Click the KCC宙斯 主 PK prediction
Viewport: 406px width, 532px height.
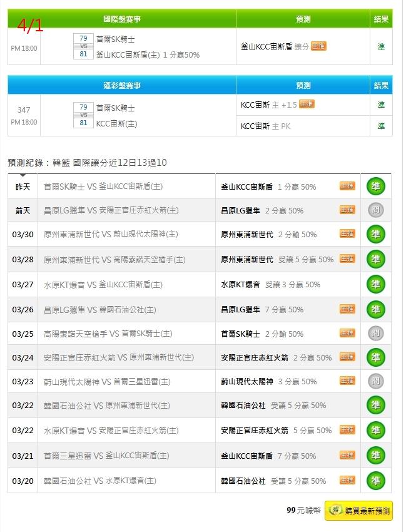coord(266,126)
